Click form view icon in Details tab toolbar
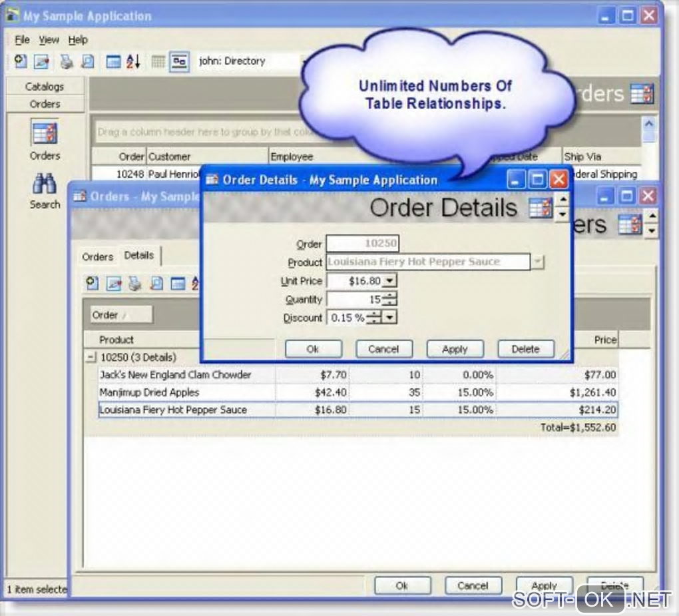Viewport: 679px width, 616px height. (x=178, y=284)
